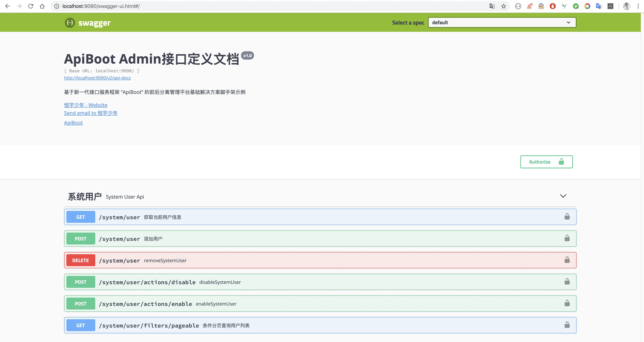Open the ApiBoot link
Image resolution: width=644 pixels, height=342 pixels.
coord(73,123)
